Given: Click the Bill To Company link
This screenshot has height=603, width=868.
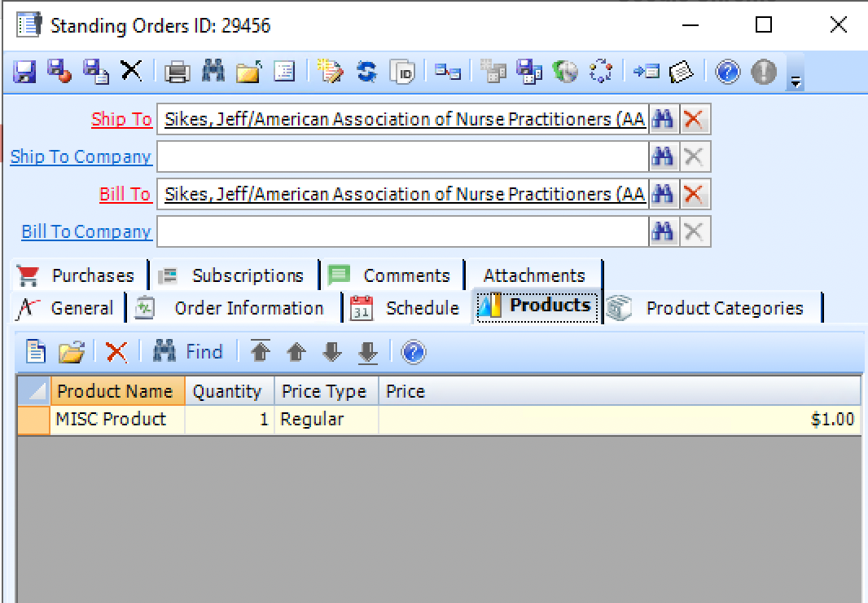Looking at the screenshot, I should coord(85,231).
